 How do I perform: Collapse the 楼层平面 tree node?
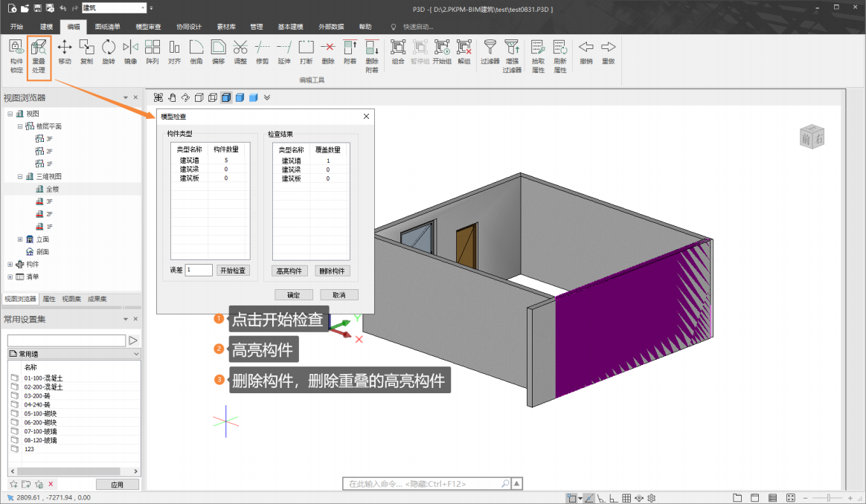[21, 126]
